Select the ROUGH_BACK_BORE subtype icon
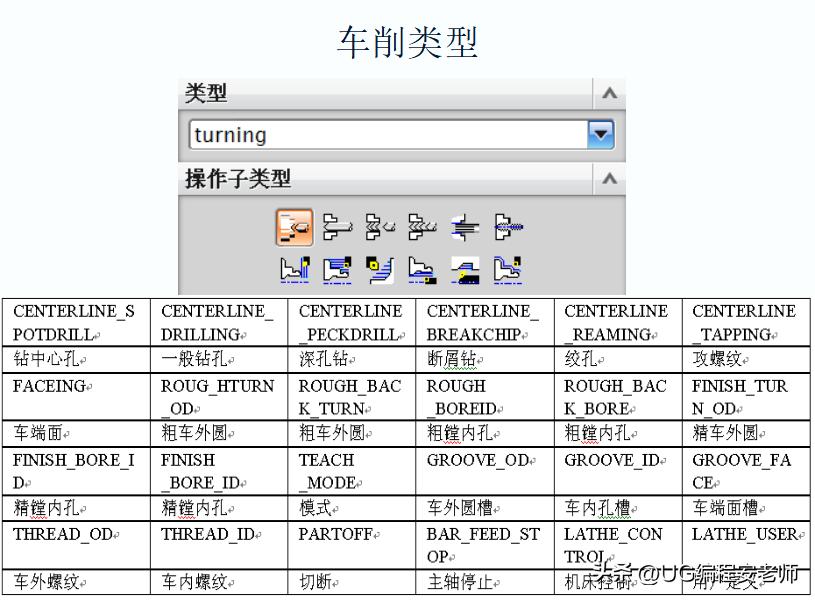The height and width of the screenshot is (600, 815). tap(465, 268)
